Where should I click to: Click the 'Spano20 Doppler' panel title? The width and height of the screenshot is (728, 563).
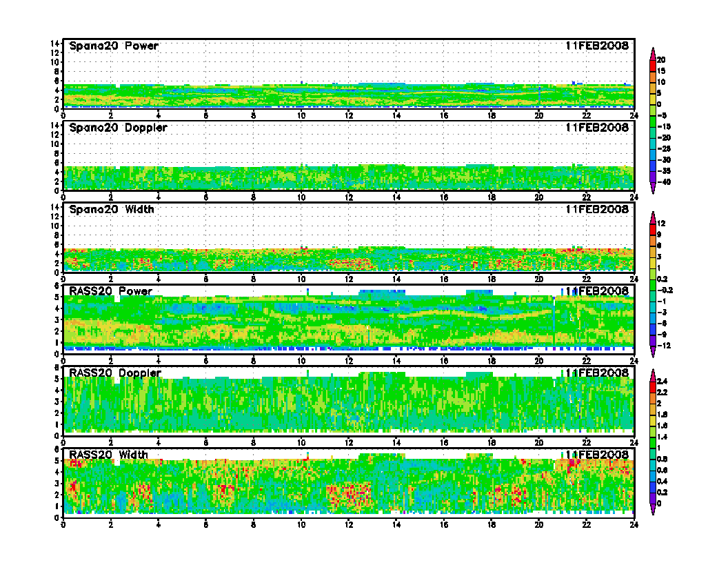click(118, 128)
